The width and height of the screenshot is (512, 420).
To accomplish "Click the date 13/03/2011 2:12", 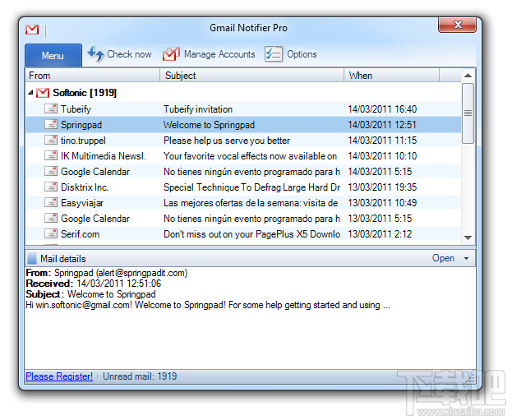I will 380,234.
